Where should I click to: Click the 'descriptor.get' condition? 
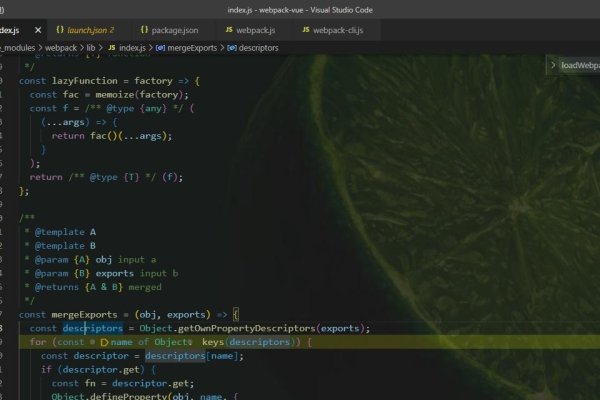(x=101, y=370)
